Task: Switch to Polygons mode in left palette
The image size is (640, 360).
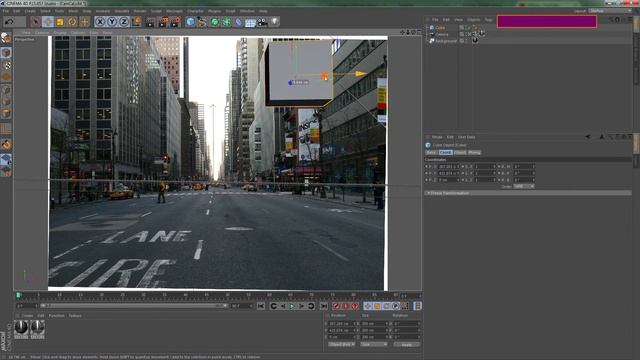Action: pyautogui.click(x=6, y=113)
